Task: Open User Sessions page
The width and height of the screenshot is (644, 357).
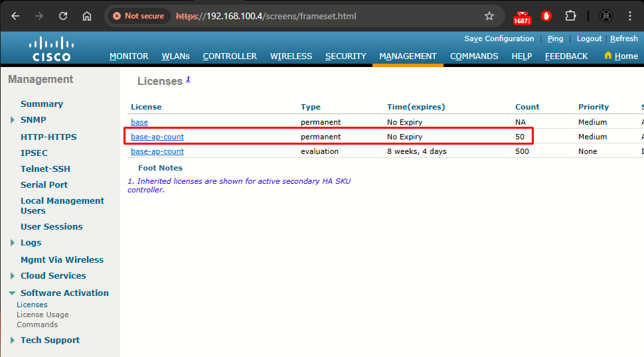Action: (51, 226)
